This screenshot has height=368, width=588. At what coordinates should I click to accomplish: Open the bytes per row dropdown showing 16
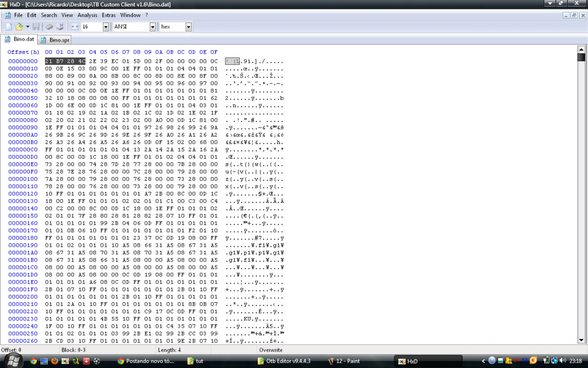(x=106, y=27)
